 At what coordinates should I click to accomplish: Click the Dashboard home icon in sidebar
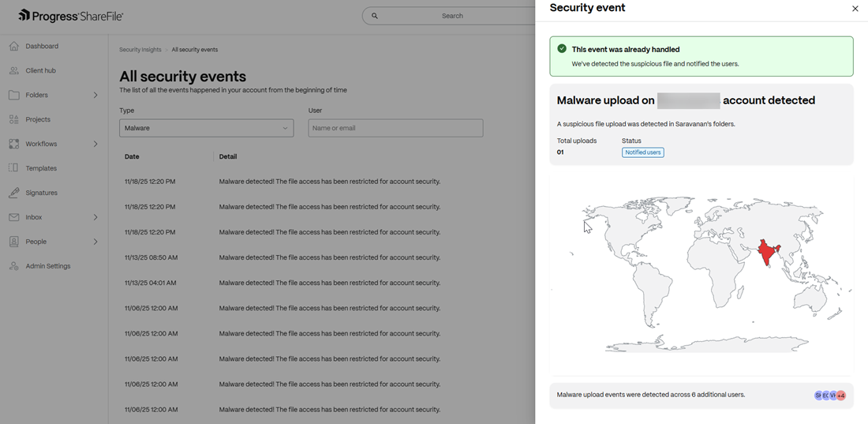tap(14, 47)
